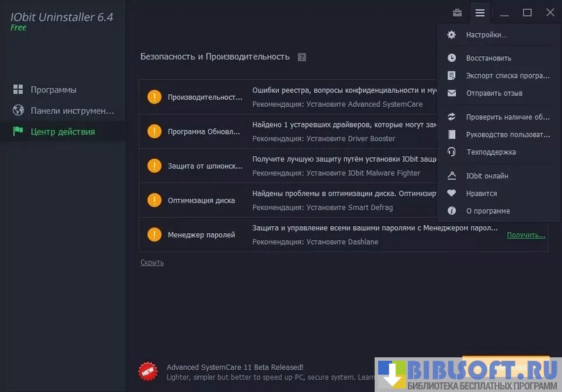Click the Оптимизация диска warning row
The image size is (562, 392).
pos(201,201)
